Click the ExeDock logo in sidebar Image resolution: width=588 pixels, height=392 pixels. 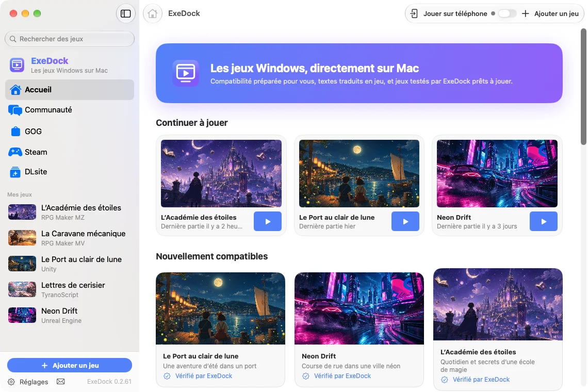point(17,65)
